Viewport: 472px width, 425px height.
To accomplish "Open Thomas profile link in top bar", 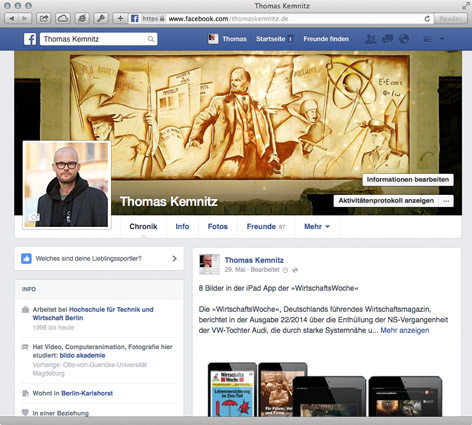I will pyautogui.click(x=234, y=39).
